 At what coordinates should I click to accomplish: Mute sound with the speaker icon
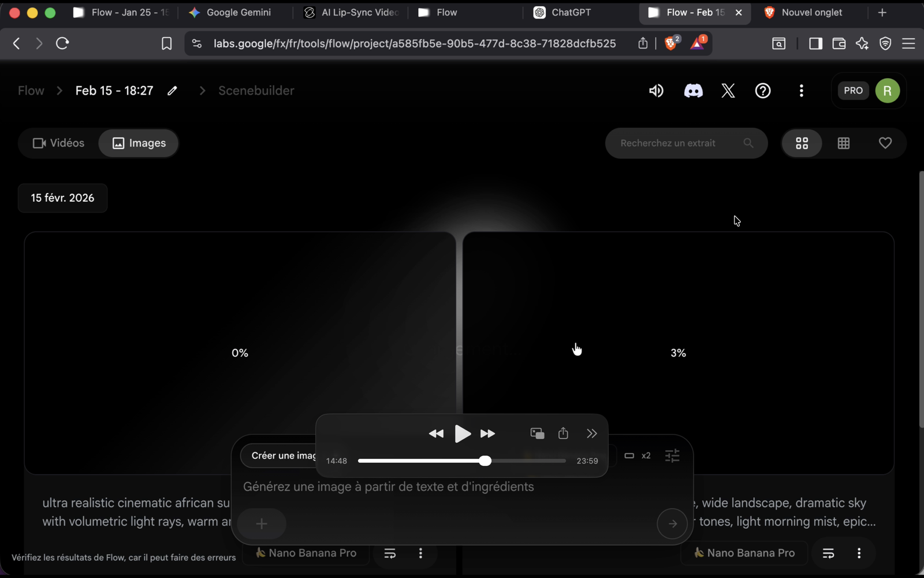[x=656, y=91]
